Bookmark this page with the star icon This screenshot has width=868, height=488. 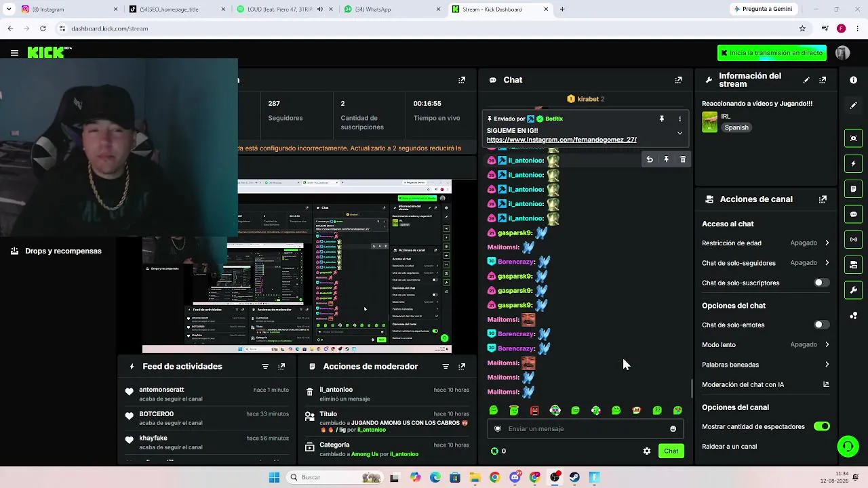tap(802, 28)
